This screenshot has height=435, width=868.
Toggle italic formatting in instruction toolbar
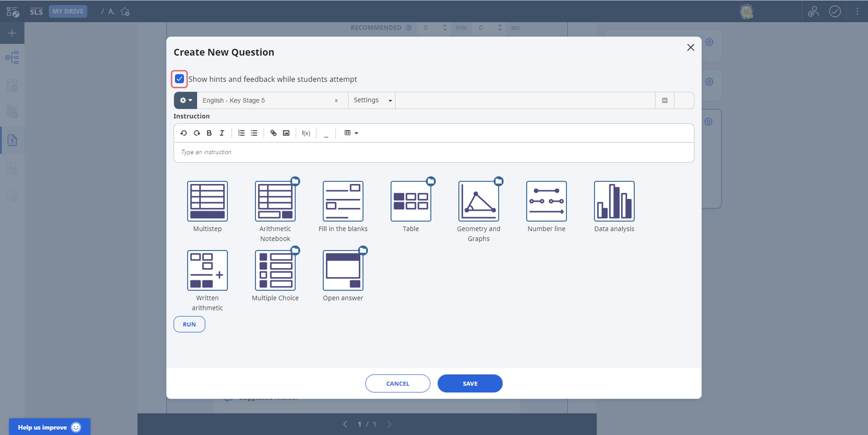point(222,133)
